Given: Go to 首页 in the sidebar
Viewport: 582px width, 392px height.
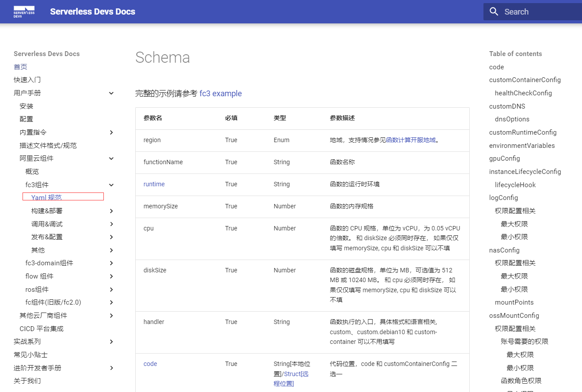Looking at the screenshot, I should pyautogui.click(x=20, y=67).
